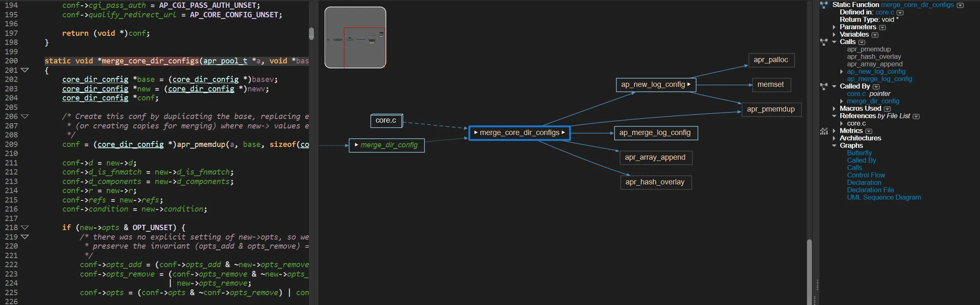This screenshot has height=305, width=980.
Task: Select the apr_pmemdup graph node
Action: 771,109
